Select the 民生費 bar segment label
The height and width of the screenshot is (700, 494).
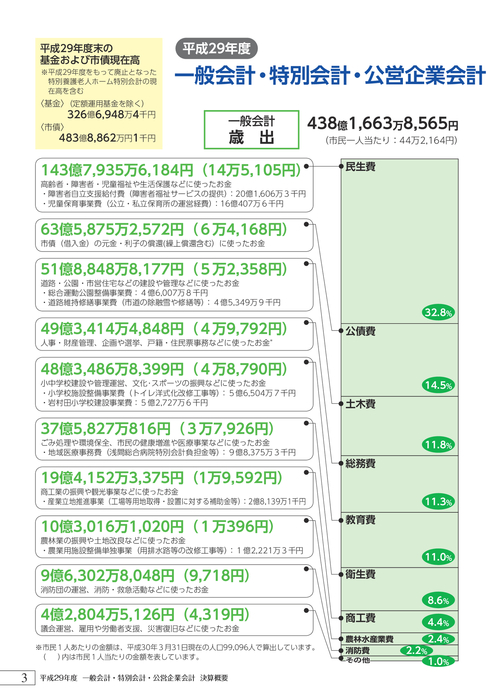360,167
